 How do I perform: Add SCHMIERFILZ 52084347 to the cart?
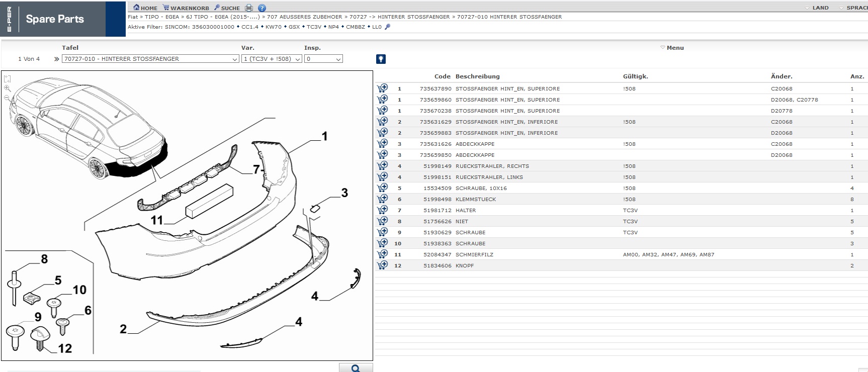click(383, 254)
